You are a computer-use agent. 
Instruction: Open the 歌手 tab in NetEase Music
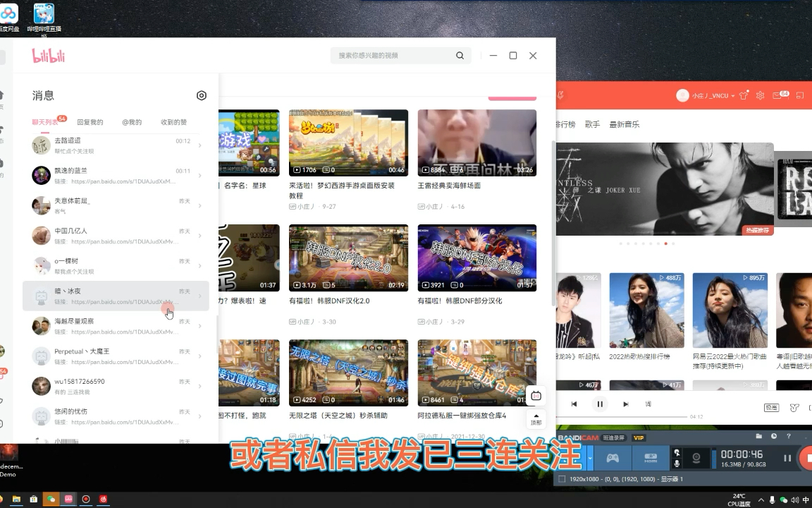pyautogui.click(x=592, y=124)
